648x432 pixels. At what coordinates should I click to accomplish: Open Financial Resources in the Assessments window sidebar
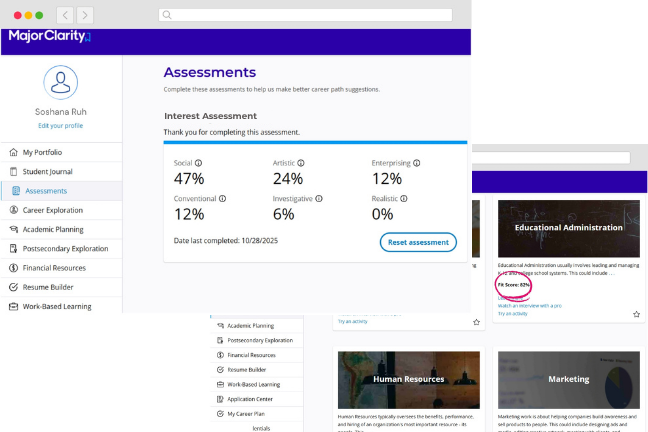pyautogui.click(x=61, y=268)
